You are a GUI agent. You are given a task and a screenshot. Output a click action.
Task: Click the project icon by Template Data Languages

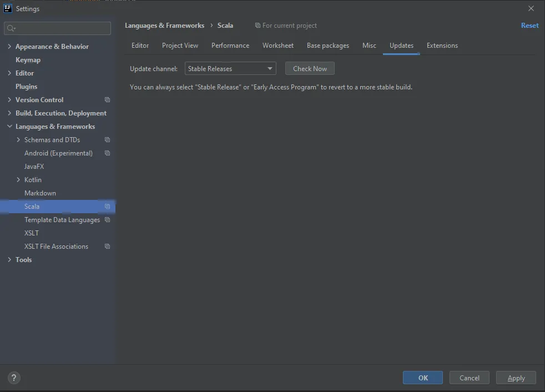[x=108, y=220]
